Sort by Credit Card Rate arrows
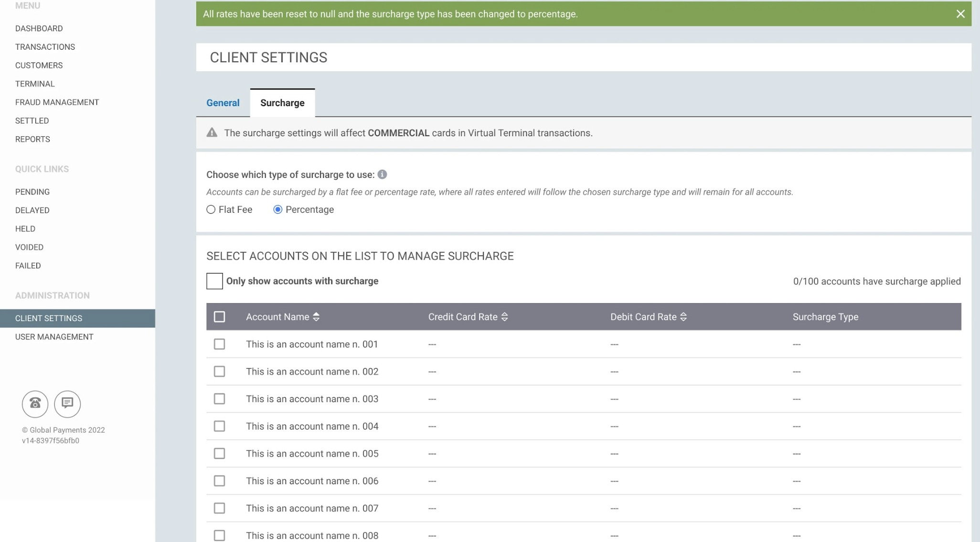This screenshot has height=542, width=980. pos(504,317)
